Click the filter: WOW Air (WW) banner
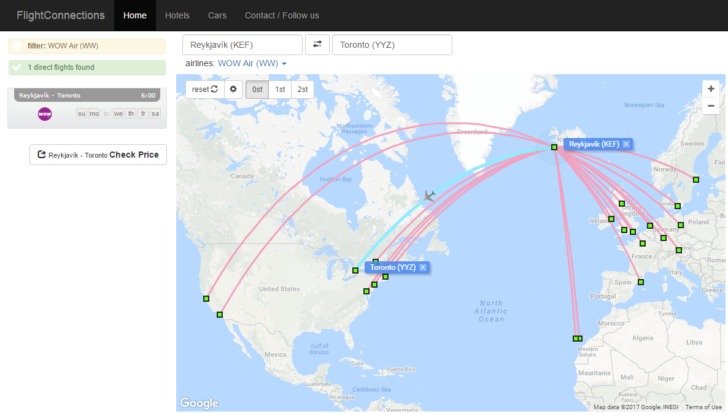Screen dimensions: 728x414 click(87, 46)
